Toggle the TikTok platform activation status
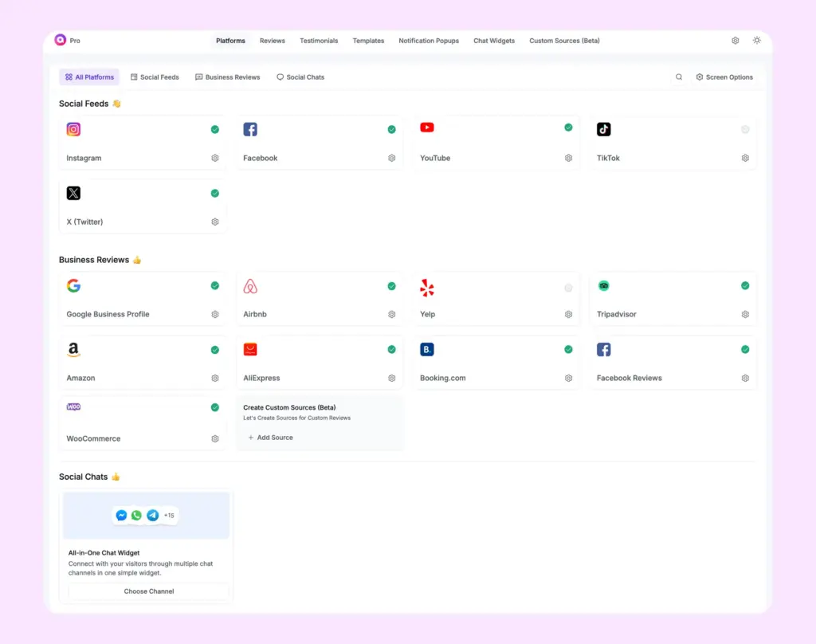 click(745, 129)
